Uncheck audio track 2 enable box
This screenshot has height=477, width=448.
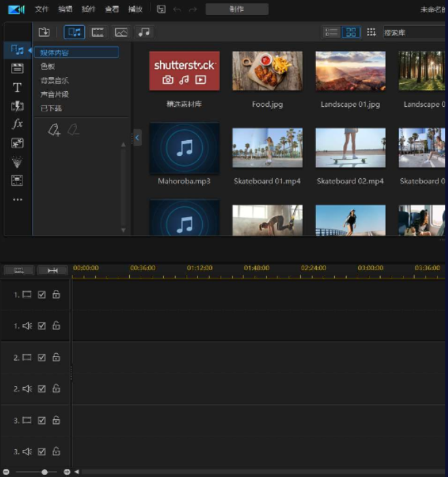coord(42,389)
